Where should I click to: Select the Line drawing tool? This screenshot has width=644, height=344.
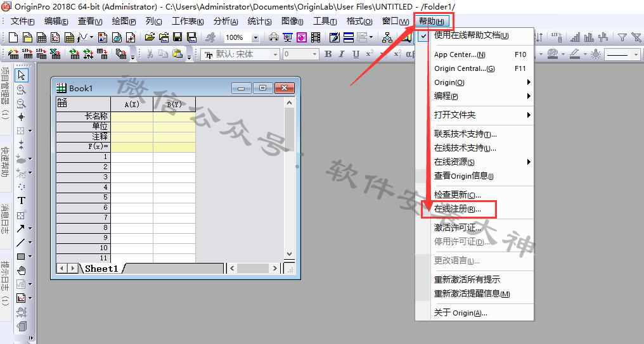coord(20,242)
